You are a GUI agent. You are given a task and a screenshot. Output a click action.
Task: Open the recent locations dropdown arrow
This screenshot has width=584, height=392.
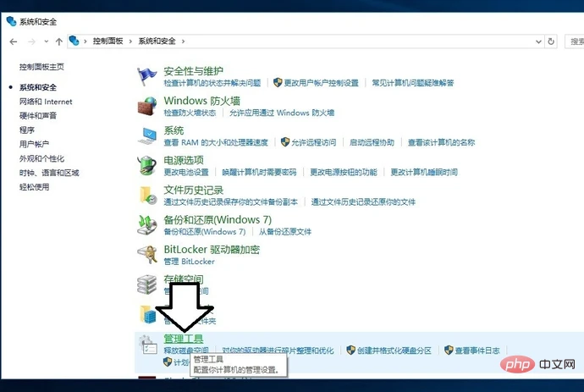(47, 41)
